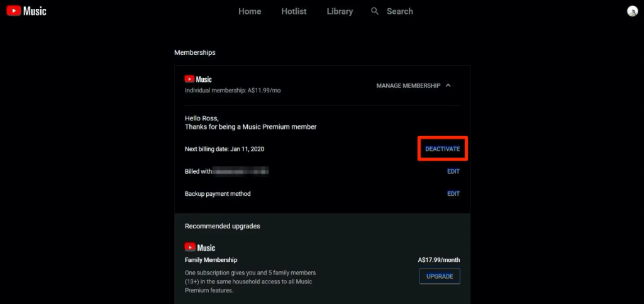The width and height of the screenshot is (644, 304).
Task: Click the Recommended upgrades YouTube Music logo
Action: (199, 247)
